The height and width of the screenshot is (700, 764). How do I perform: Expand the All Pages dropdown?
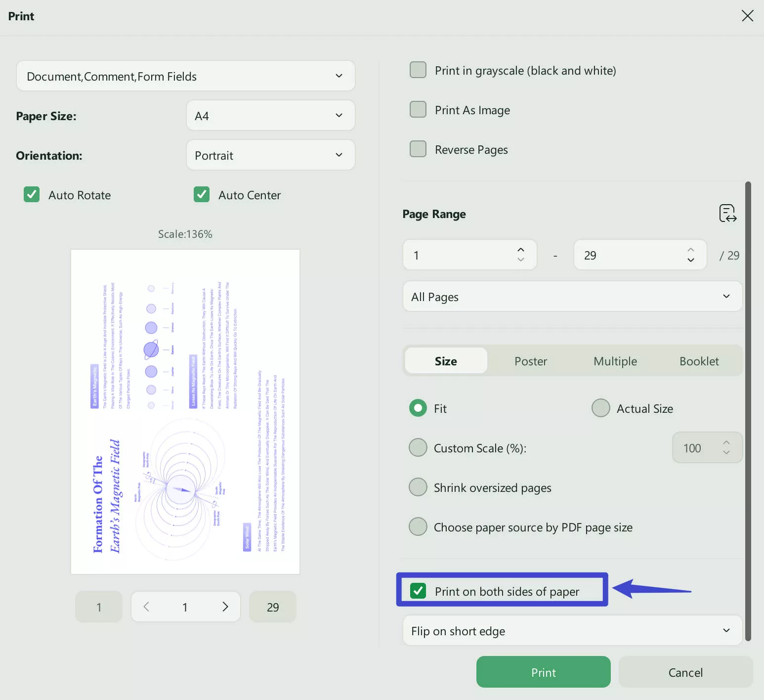click(x=571, y=296)
